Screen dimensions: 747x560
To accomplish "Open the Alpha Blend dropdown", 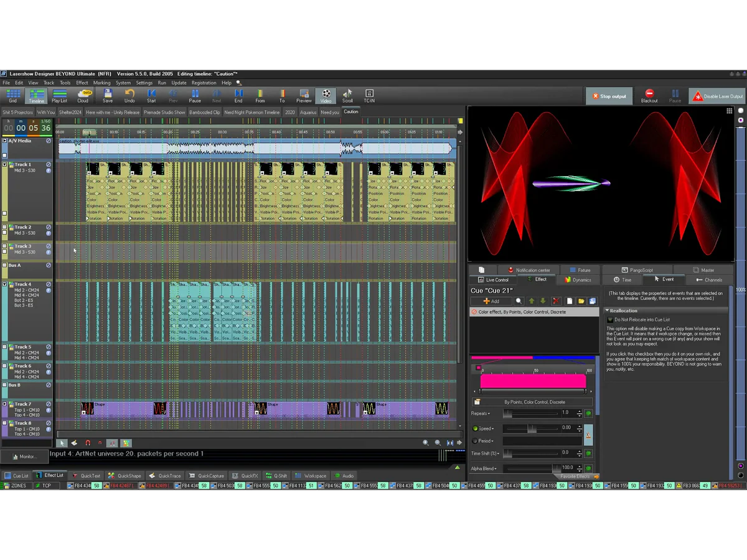I will [x=484, y=469].
